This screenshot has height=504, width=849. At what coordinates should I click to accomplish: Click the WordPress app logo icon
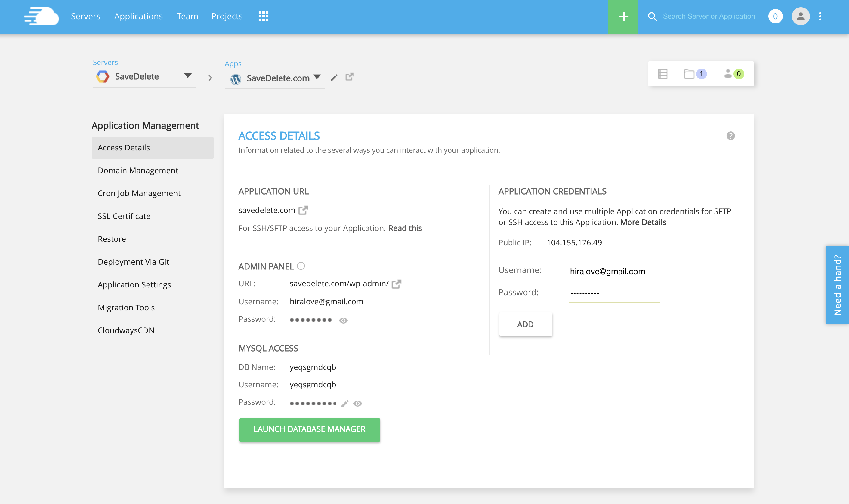click(236, 79)
